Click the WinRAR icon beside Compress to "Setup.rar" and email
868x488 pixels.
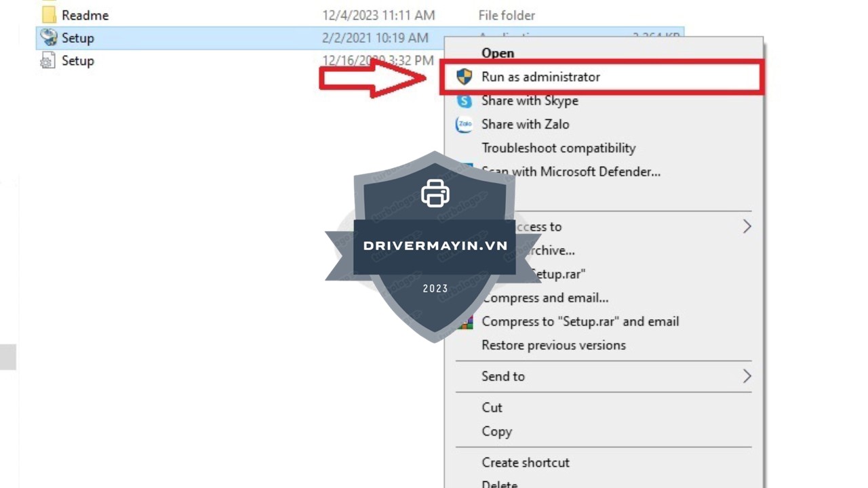pyautogui.click(x=466, y=322)
